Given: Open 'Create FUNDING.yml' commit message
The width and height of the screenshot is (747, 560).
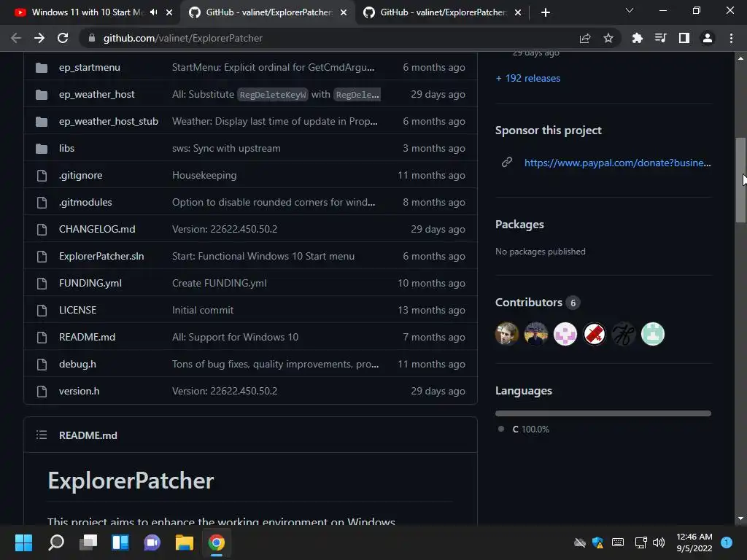Looking at the screenshot, I should point(220,284).
